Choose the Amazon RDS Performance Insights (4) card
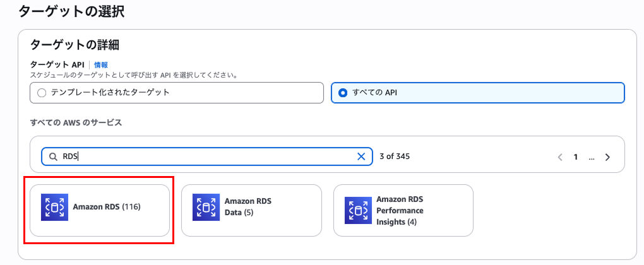 point(403,211)
